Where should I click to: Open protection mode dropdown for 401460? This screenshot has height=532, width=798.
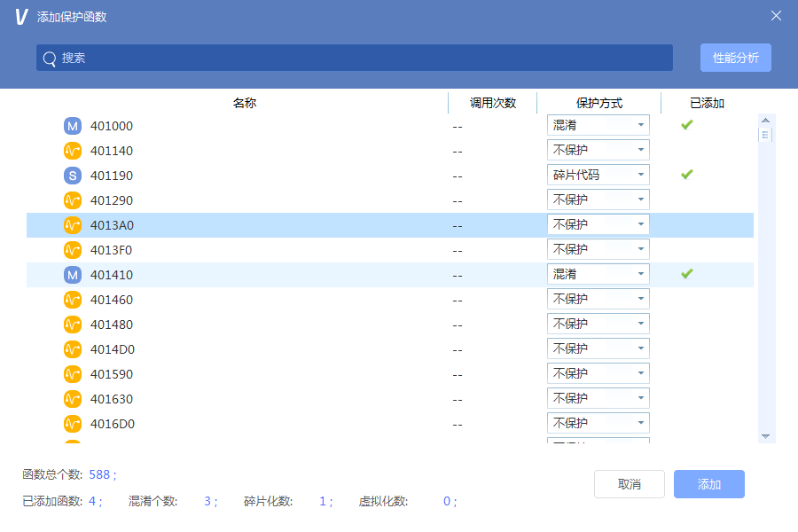(598, 299)
